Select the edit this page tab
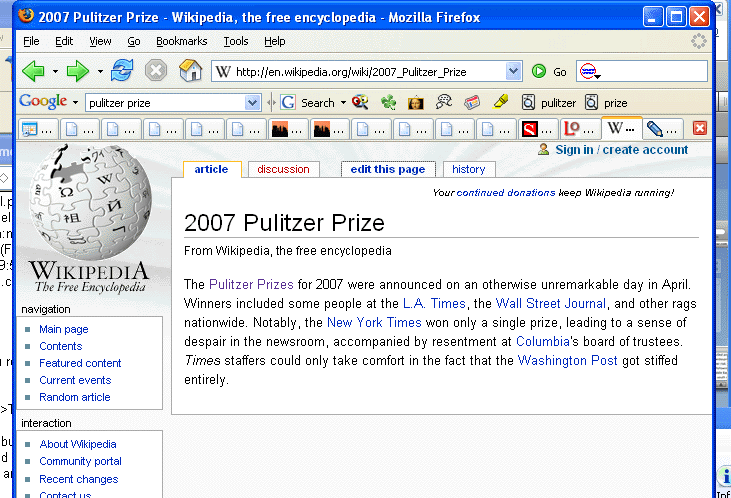 pyautogui.click(x=387, y=169)
